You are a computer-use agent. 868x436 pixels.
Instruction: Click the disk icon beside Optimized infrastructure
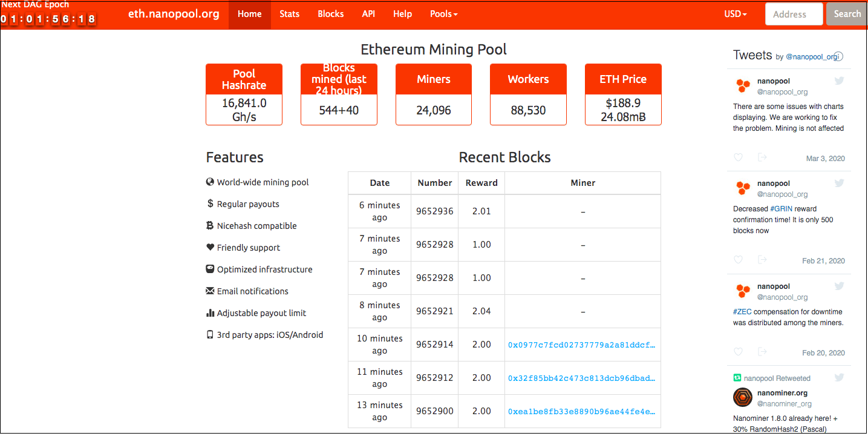[x=210, y=269]
